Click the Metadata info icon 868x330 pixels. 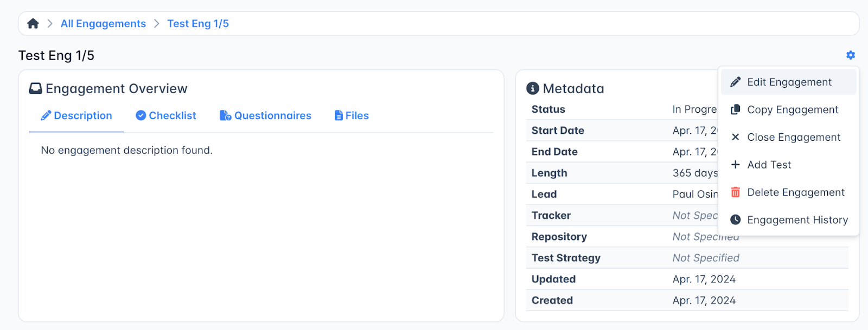tap(533, 88)
